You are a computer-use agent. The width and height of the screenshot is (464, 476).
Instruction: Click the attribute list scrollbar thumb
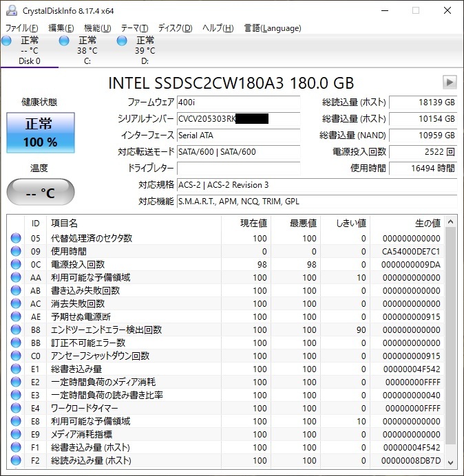[451, 336]
